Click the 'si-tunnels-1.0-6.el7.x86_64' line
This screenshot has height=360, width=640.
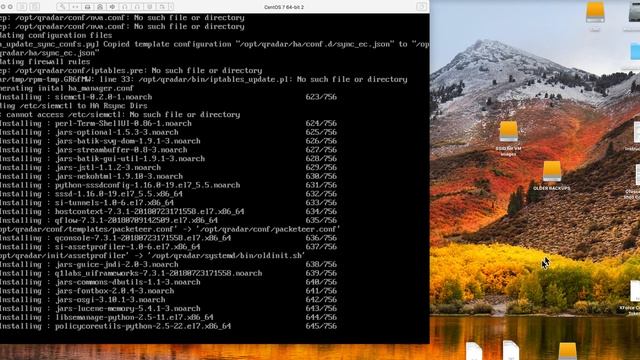pyautogui.click(x=168, y=202)
